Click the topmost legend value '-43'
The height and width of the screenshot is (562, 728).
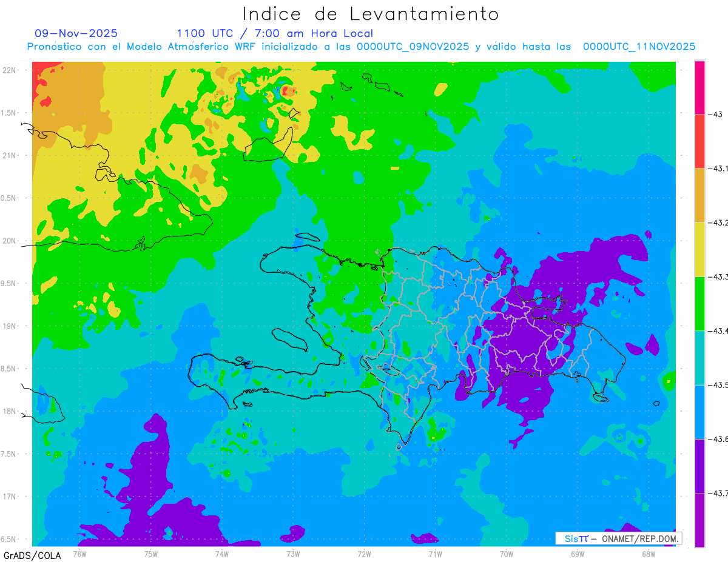pyautogui.click(x=715, y=114)
